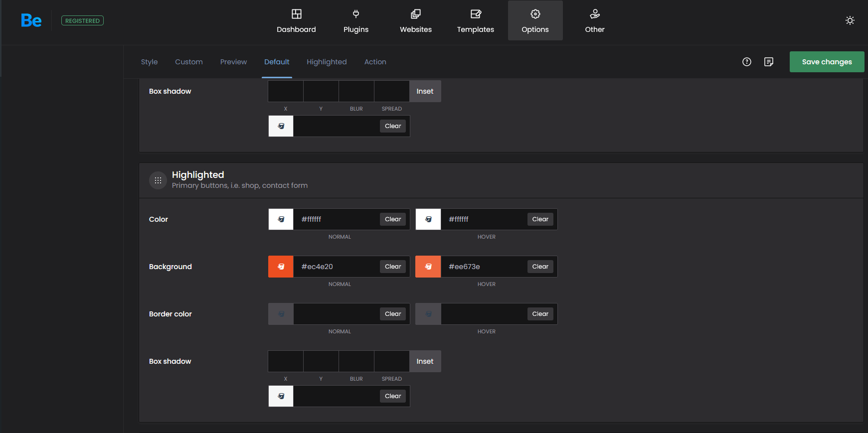The height and width of the screenshot is (433, 868).
Task: Click Background hover #ee673e field
Action: tap(484, 267)
